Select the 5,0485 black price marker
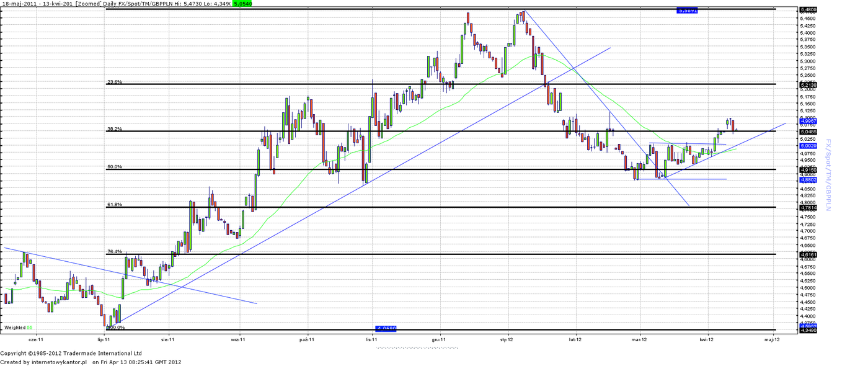The height and width of the screenshot is (371, 868). 808,132
